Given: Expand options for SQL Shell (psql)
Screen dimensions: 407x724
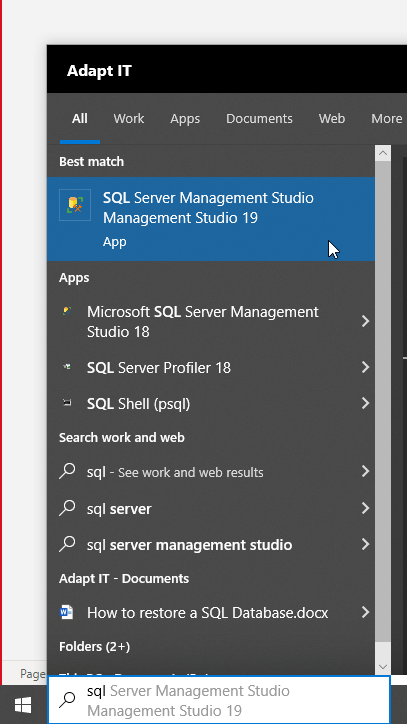Looking at the screenshot, I should pos(365,404).
